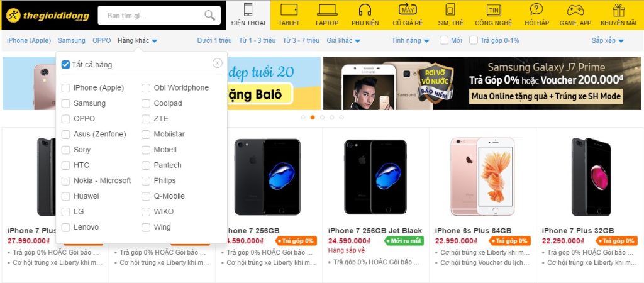Tick the Trả góp 0-1% checkbox
This screenshot has height=283, width=644.
click(474, 40)
